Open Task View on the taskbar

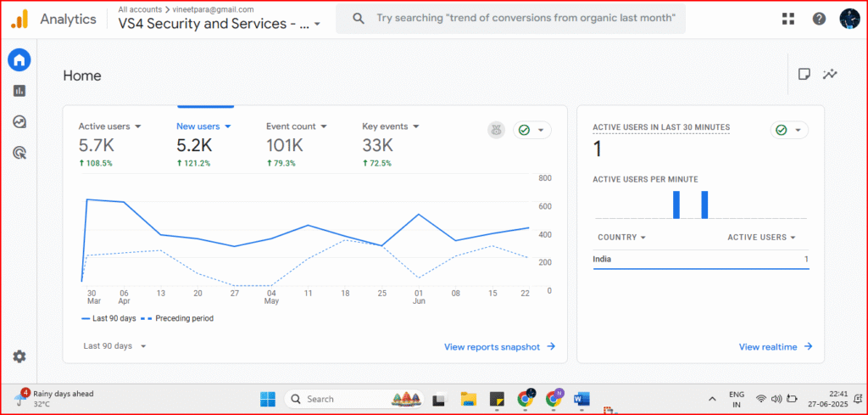pyautogui.click(x=440, y=399)
